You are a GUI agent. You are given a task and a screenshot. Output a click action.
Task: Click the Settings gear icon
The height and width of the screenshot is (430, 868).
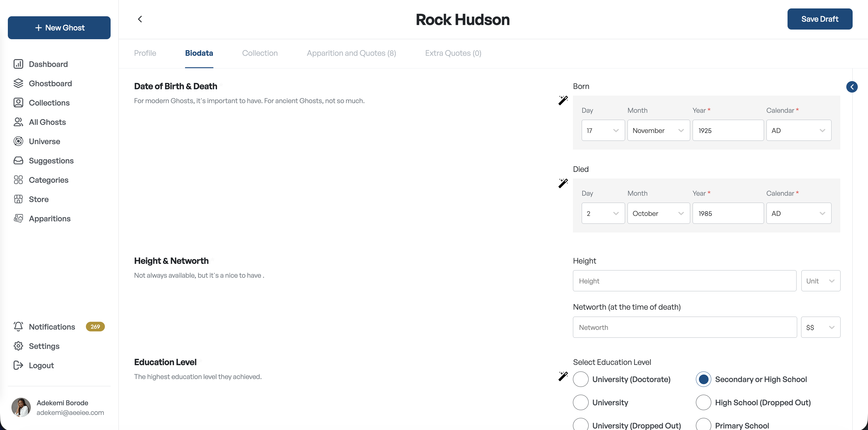click(18, 346)
